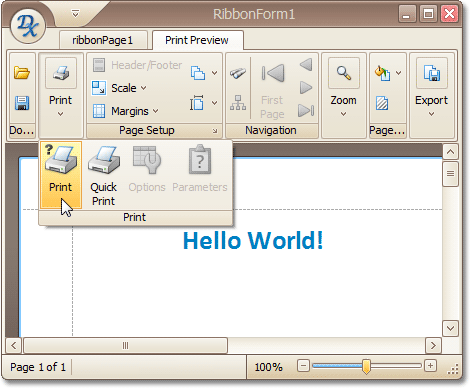Click the page orientation icon
470x388 pixels.
click(198, 73)
